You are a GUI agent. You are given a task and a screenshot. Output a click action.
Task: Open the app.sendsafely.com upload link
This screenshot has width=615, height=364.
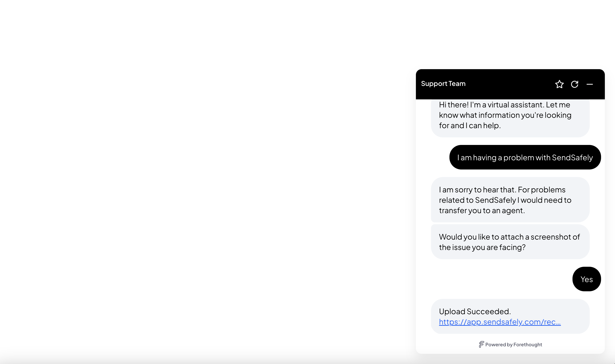click(x=500, y=322)
